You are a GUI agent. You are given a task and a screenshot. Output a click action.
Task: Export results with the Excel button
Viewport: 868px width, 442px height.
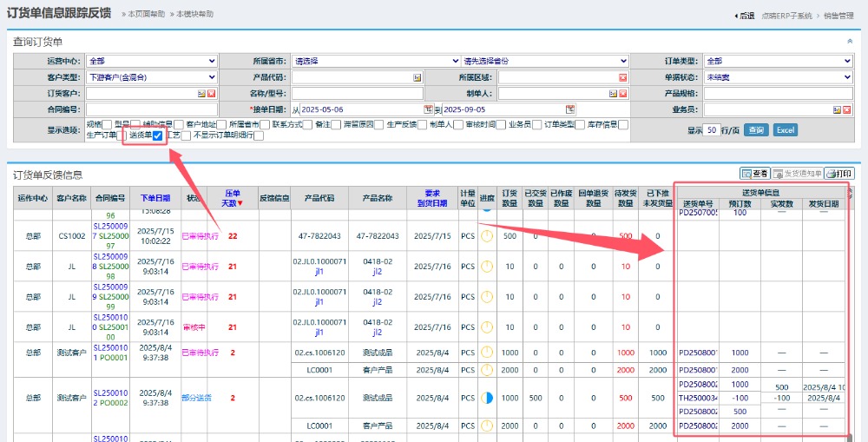pos(785,130)
